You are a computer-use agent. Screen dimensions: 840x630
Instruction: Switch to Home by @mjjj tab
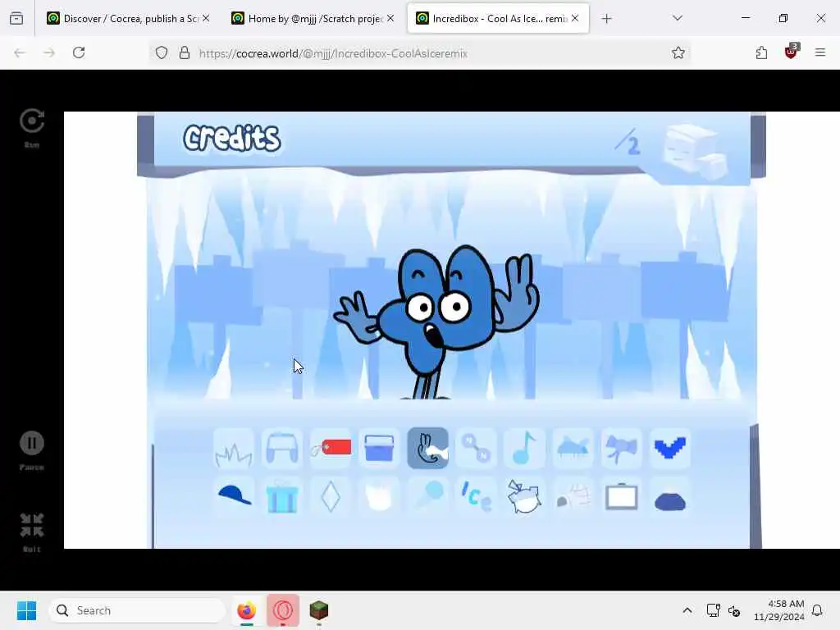(x=313, y=19)
